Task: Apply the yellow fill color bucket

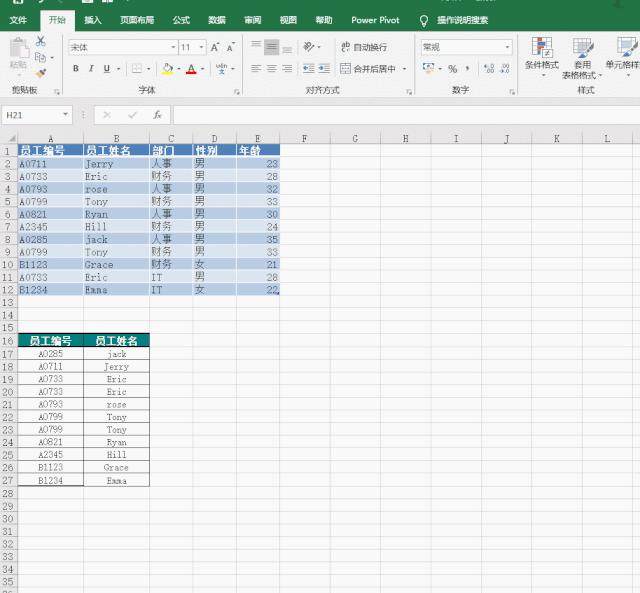Action: tap(167, 69)
